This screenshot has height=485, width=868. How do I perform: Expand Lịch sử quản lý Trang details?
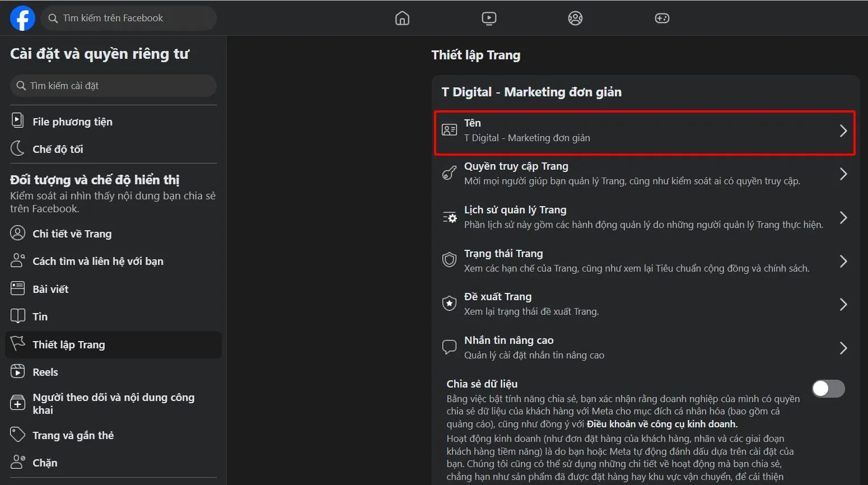[843, 217]
